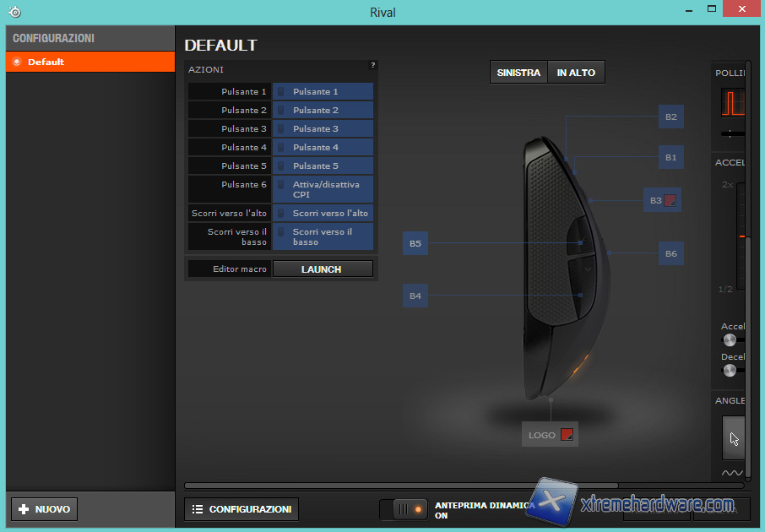Click the horizontal scrollbar below the mouse view
Viewport: 765px width, 532px height.
(401, 486)
